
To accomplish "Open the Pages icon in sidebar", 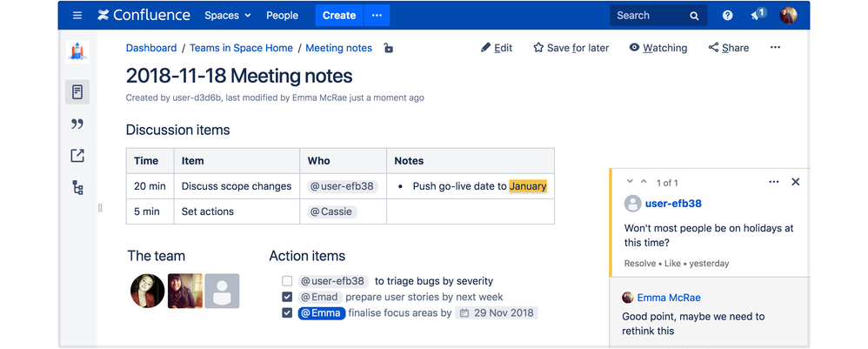I will point(77,92).
